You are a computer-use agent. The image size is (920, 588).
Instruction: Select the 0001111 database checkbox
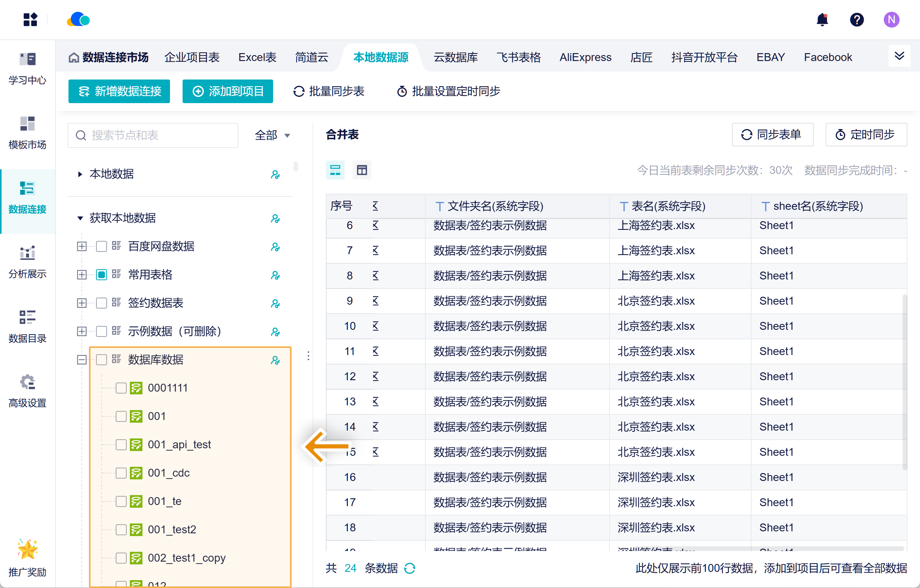(121, 388)
